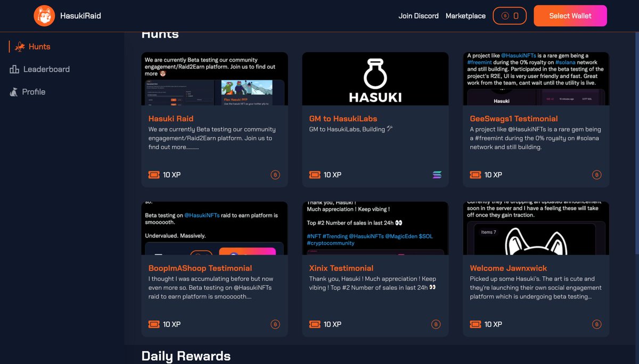Screen dimensions: 639x364
Task: Click the XP ticket icon on GM to HasukiLabs card
Action: [x=315, y=175]
